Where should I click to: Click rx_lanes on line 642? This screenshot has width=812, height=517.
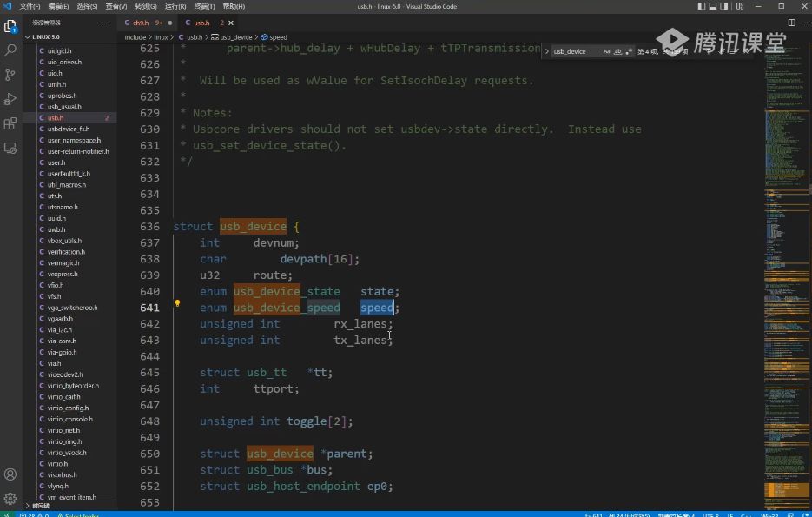[x=360, y=324]
